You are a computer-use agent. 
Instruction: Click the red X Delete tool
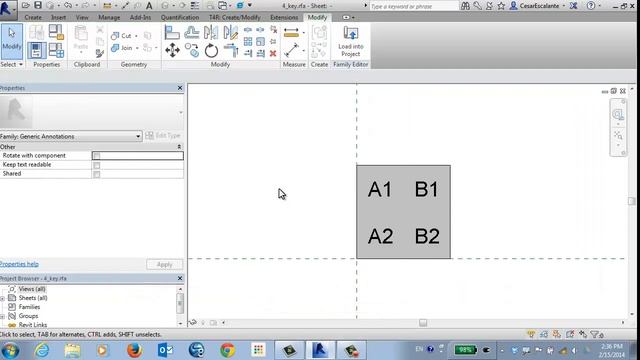point(273,53)
